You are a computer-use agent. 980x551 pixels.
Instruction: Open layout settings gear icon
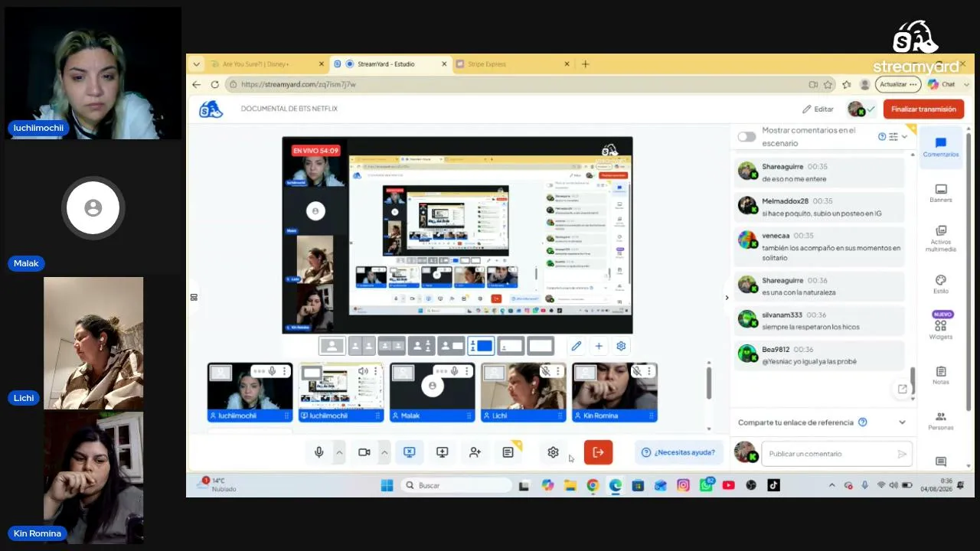pos(621,346)
